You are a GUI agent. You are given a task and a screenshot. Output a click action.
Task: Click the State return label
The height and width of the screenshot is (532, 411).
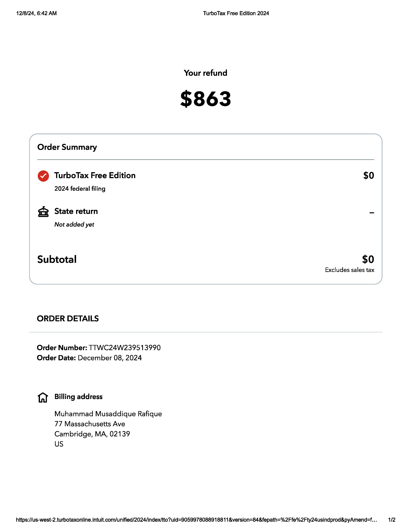pyautogui.click(x=76, y=211)
